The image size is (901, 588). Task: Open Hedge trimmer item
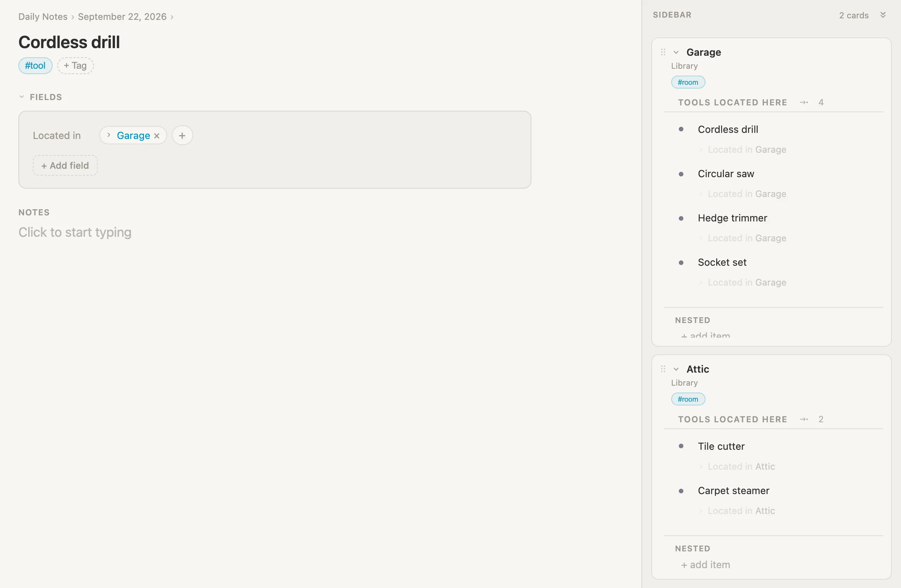click(x=732, y=218)
